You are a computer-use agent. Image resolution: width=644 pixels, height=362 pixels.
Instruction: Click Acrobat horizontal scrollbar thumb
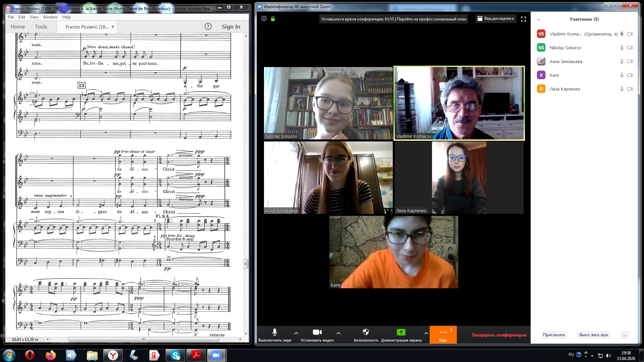(144, 339)
